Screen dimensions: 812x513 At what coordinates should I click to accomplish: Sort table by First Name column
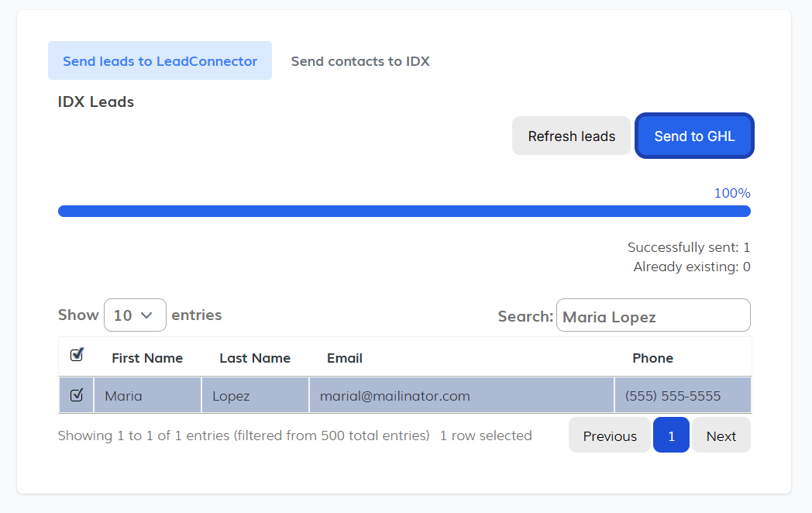pyautogui.click(x=147, y=358)
